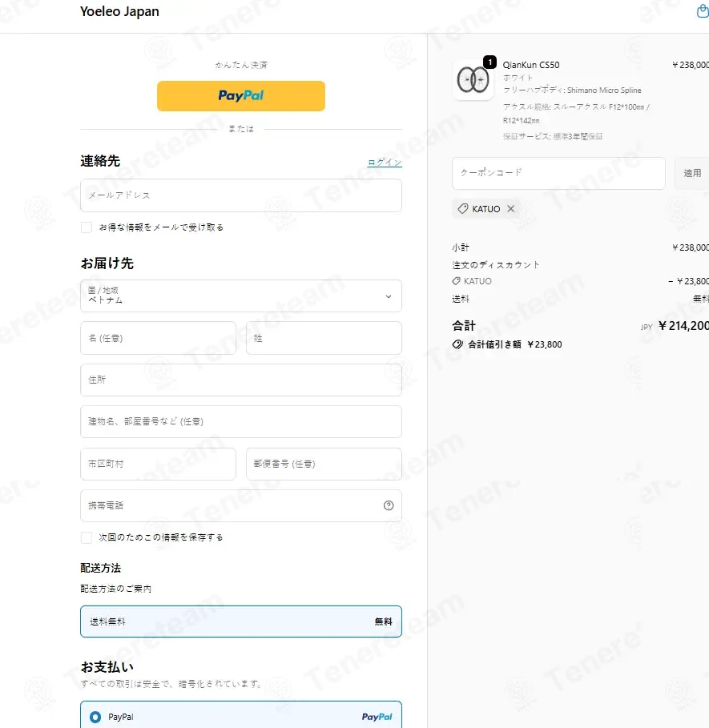Click the ¥214,200 total amount
Image resolution: width=709 pixels, height=728 pixels.
click(683, 326)
